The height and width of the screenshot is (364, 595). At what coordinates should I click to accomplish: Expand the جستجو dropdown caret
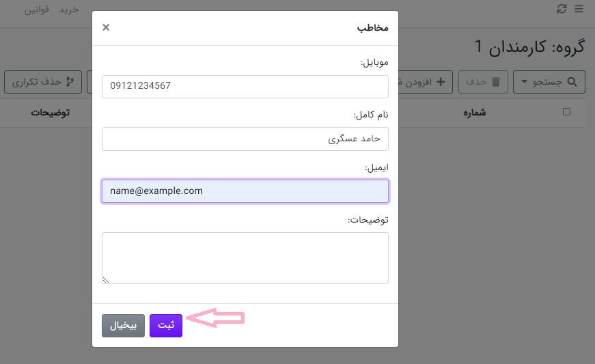525,82
